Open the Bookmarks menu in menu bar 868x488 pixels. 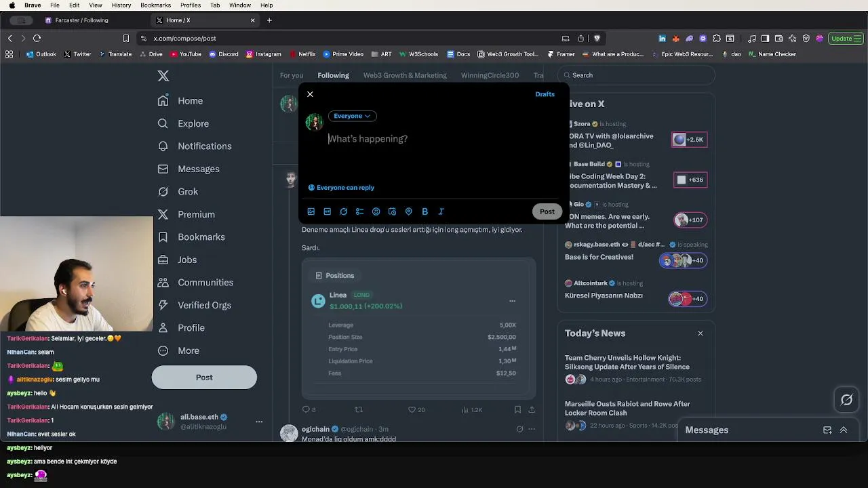coord(155,5)
